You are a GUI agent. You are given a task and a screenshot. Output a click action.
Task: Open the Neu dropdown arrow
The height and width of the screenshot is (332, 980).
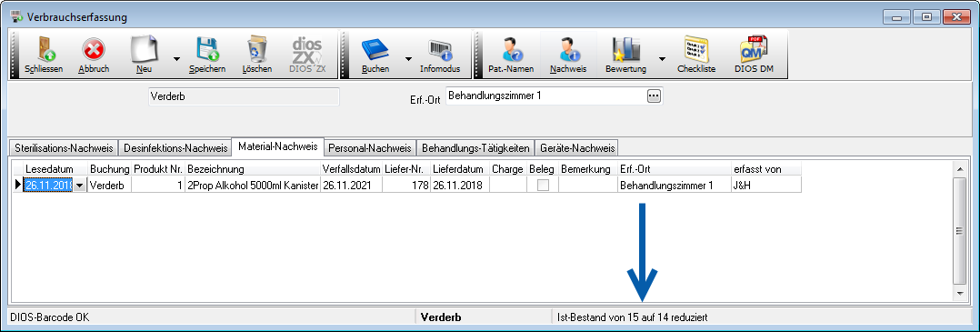coord(176,59)
